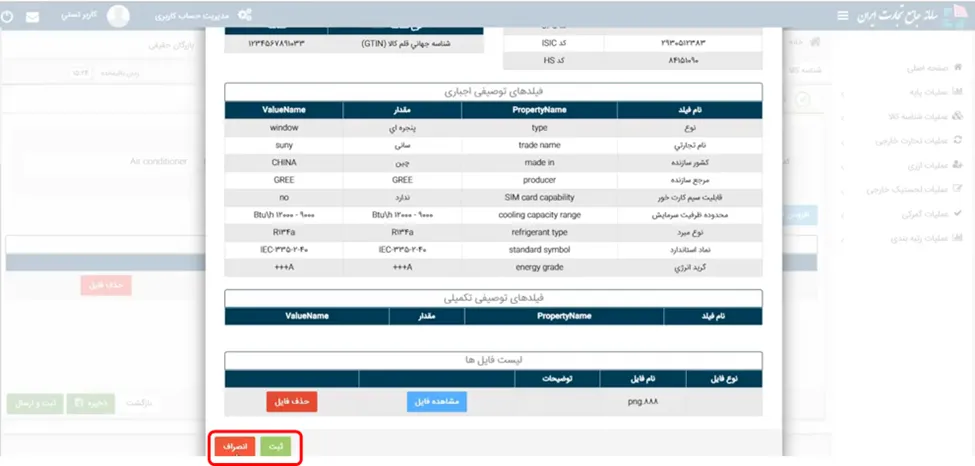Click the chart icon beside عملیات پایه
This screenshot has width=975, height=466.
pos(957,92)
